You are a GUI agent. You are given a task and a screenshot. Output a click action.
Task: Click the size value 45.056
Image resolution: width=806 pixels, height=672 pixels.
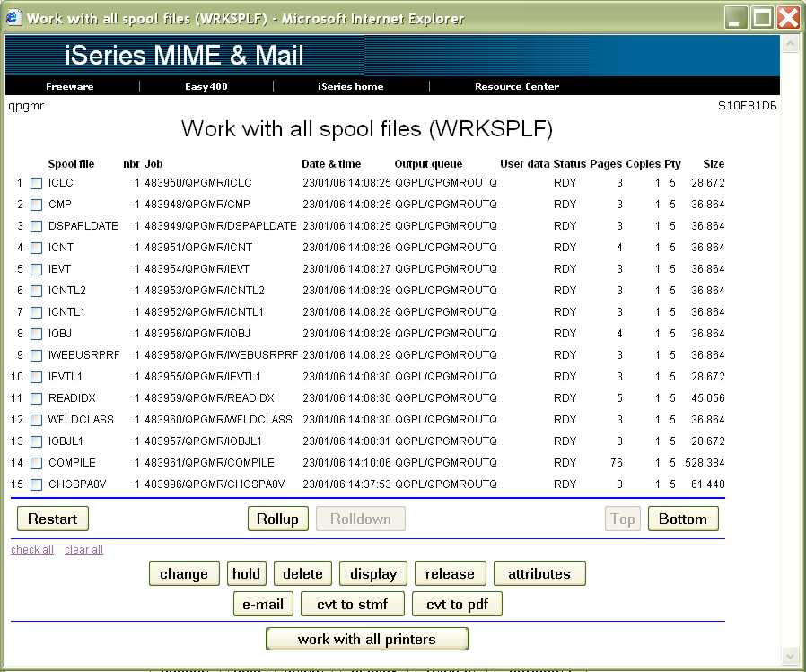coord(708,398)
